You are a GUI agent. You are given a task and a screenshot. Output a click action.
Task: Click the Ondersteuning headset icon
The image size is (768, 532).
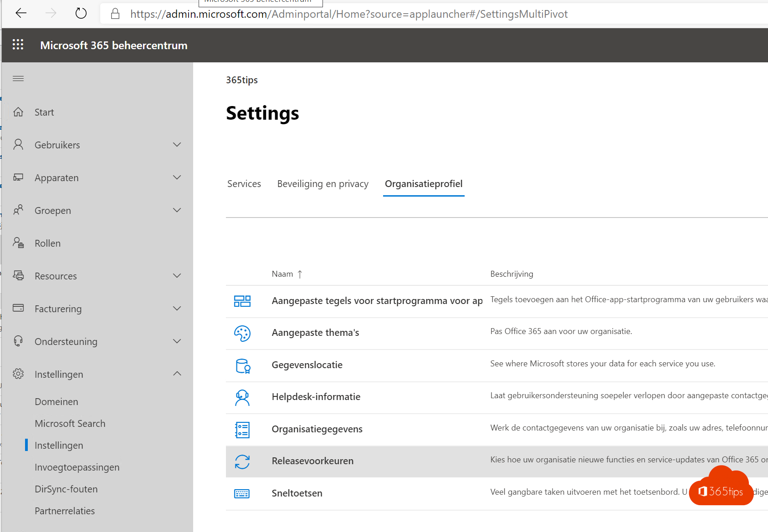tap(18, 341)
